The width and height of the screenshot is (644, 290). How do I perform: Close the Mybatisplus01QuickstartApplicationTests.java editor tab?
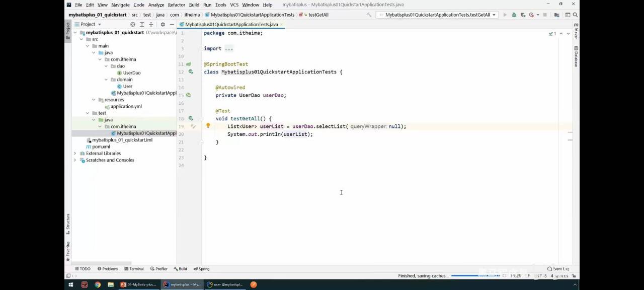pos(282,24)
